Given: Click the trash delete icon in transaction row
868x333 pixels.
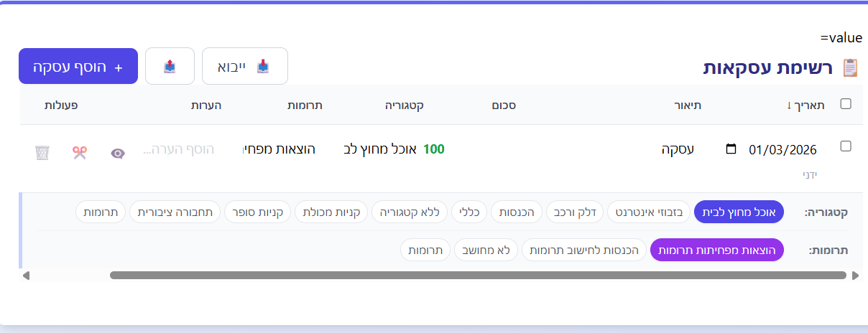Looking at the screenshot, I should coord(42,153).
